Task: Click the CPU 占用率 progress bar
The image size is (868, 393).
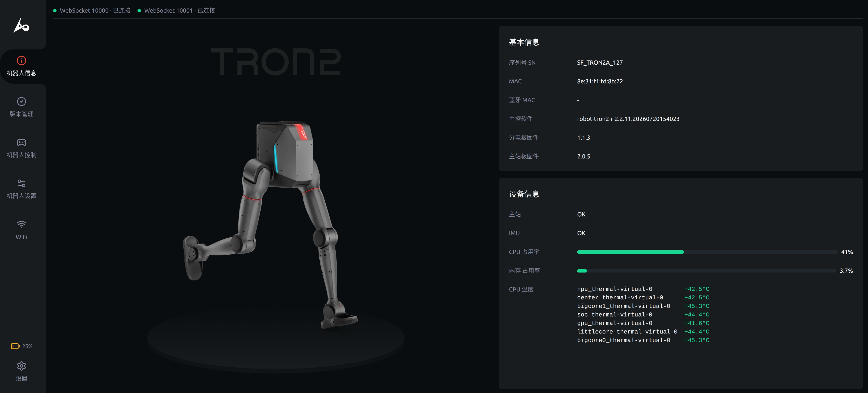Action: pyautogui.click(x=707, y=252)
